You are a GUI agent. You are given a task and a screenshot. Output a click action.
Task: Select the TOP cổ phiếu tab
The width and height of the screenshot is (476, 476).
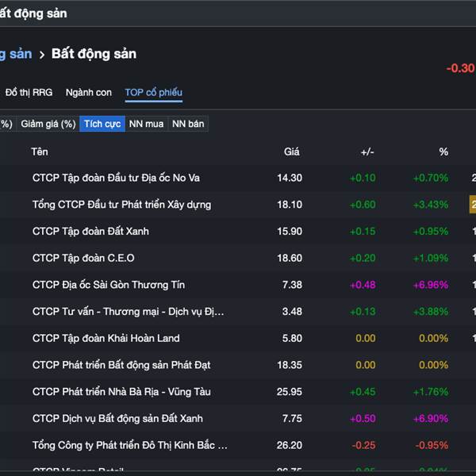pyautogui.click(x=154, y=92)
